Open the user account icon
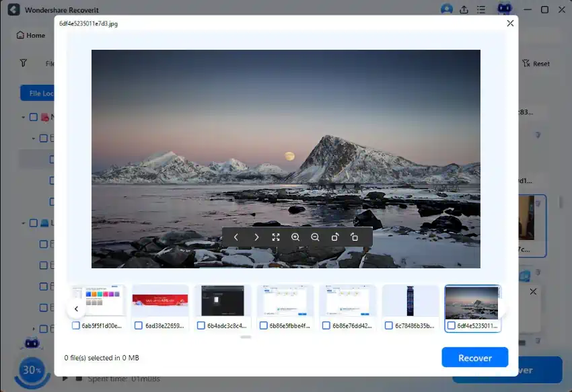 pyautogui.click(x=447, y=9)
